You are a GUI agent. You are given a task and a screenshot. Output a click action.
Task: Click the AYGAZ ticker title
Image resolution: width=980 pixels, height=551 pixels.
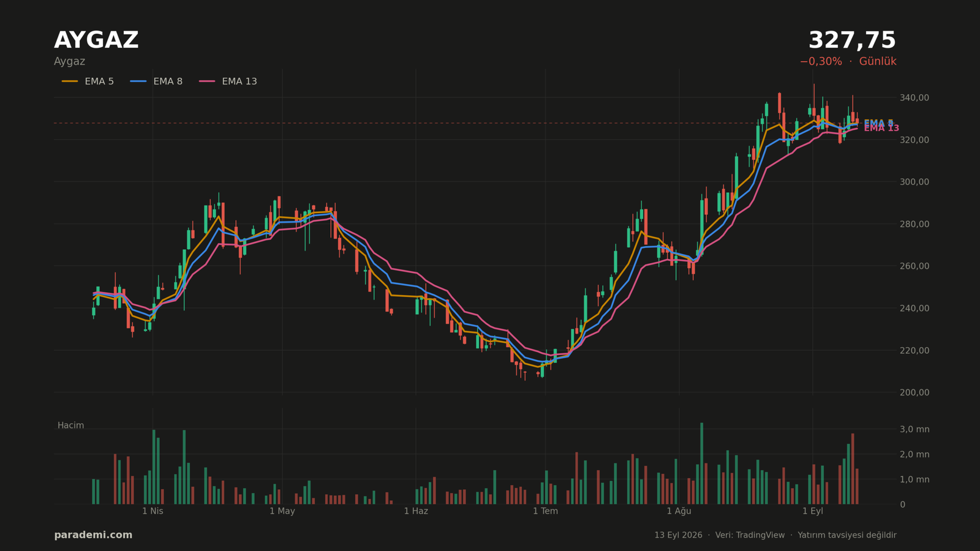[x=96, y=41]
